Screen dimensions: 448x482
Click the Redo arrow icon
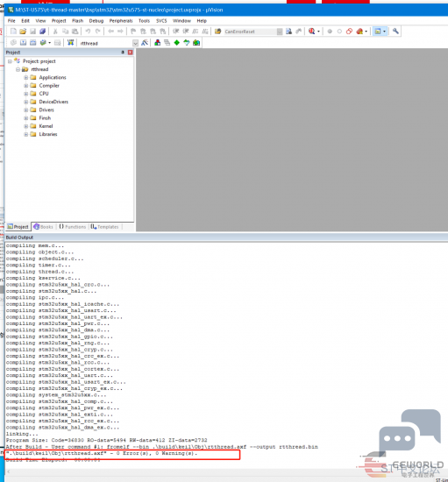(x=98, y=32)
